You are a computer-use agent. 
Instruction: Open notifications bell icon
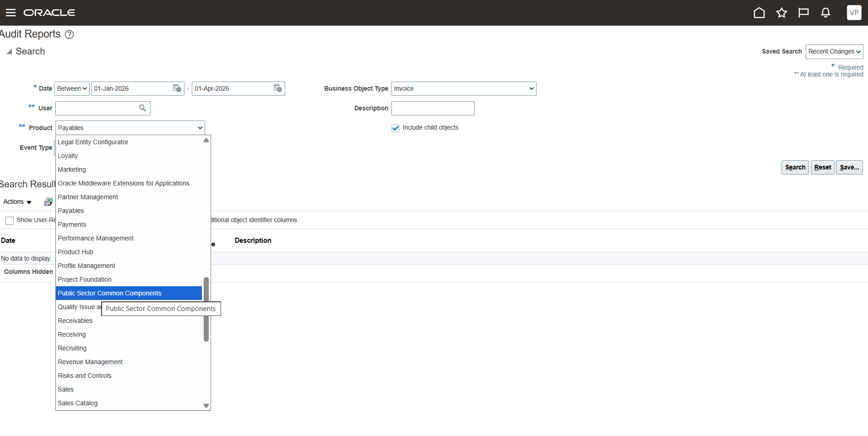825,12
